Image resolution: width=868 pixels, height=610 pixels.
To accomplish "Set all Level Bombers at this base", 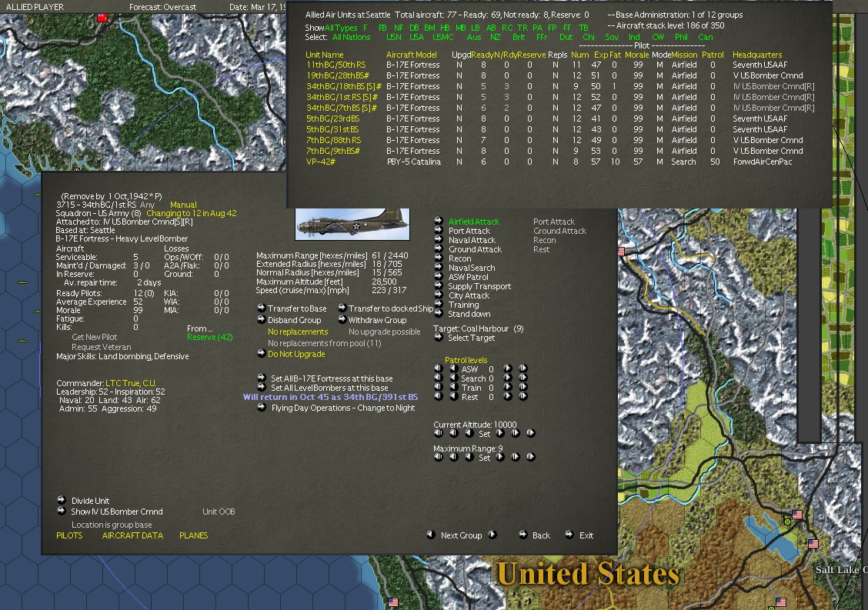I will (x=262, y=388).
